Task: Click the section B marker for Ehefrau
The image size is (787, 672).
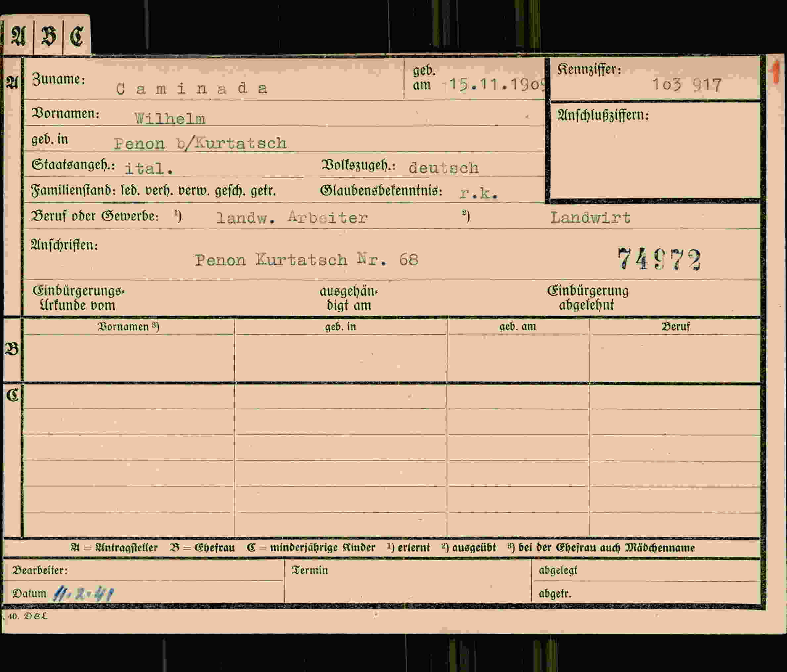Action: 12,348
